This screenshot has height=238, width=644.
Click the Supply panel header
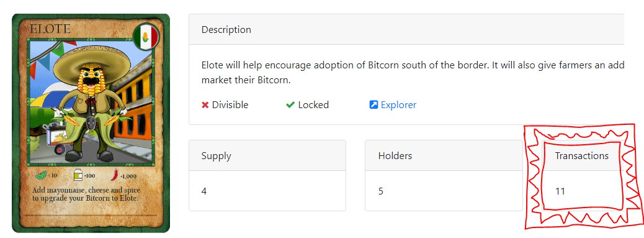tap(267, 156)
